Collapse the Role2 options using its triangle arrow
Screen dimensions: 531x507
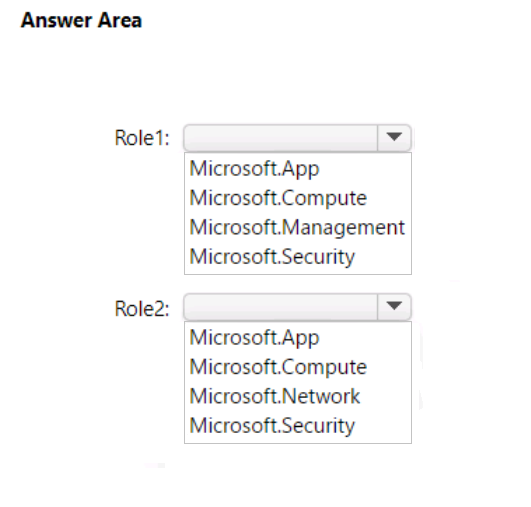click(394, 307)
